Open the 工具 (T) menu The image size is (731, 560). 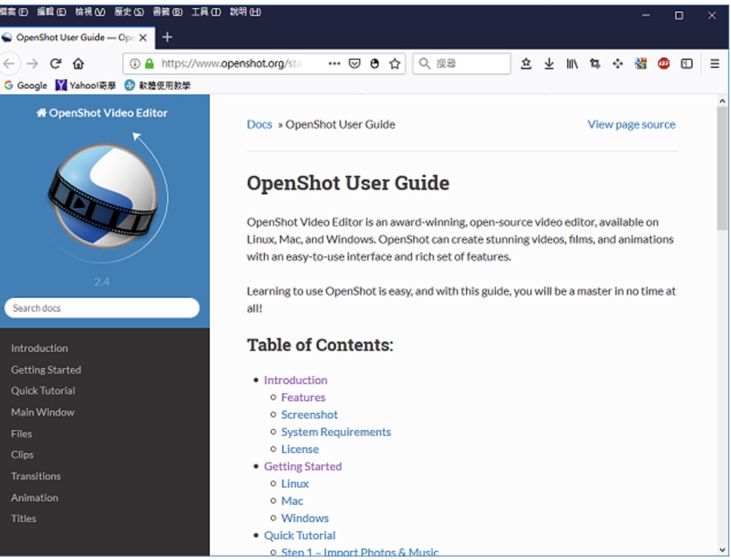click(206, 11)
